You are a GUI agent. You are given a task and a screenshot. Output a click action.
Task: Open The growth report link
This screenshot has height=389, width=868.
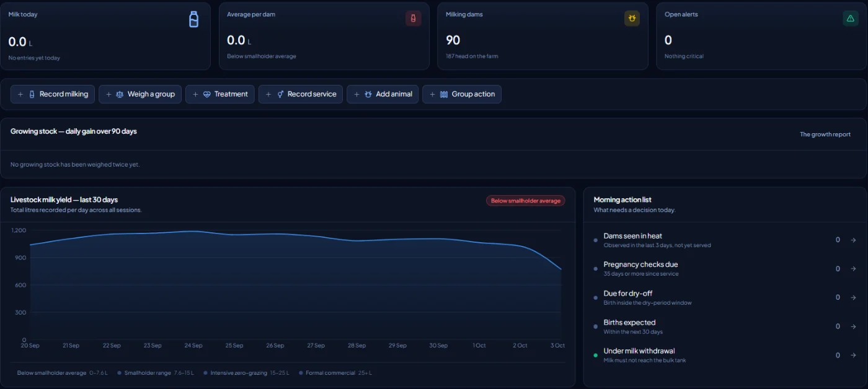(825, 134)
